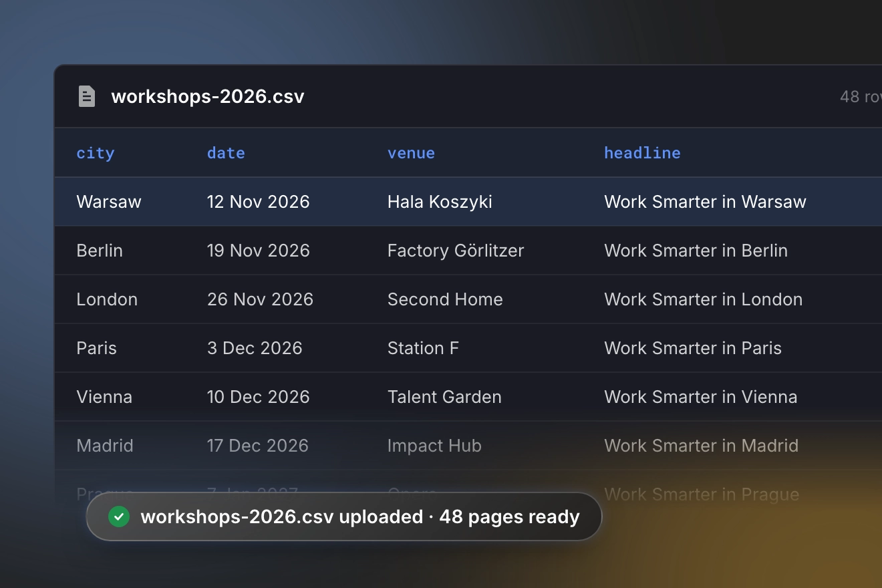Click headline Work Smarter in Prague
882x588 pixels.
(x=702, y=494)
